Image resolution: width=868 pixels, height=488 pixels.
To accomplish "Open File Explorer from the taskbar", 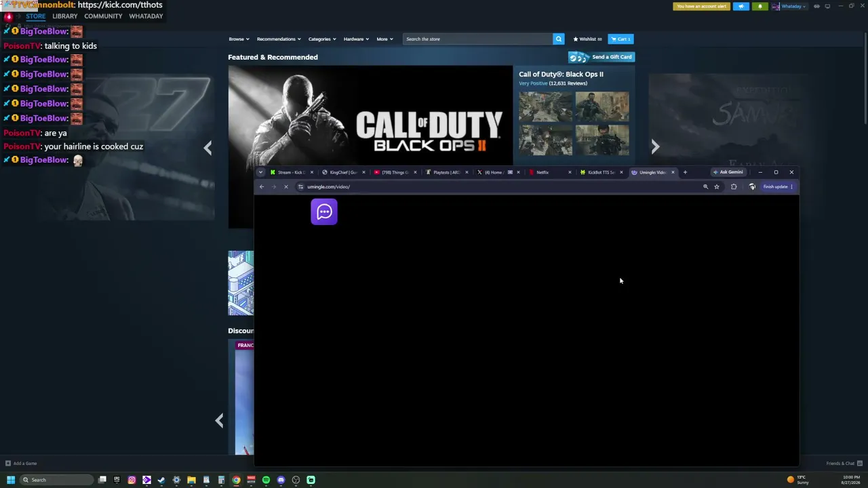I will tap(191, 480).
